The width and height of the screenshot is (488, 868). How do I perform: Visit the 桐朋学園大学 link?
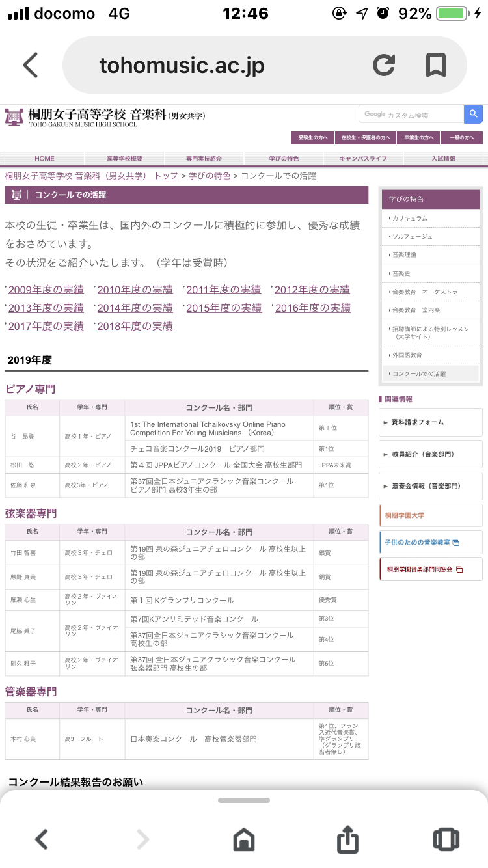[431, 515]
